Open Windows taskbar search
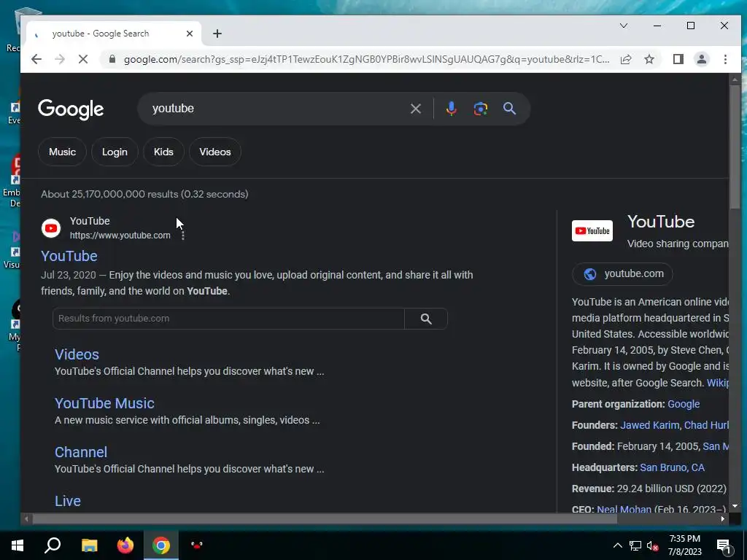Screen dimensions: 747x560 click(53, 545)
